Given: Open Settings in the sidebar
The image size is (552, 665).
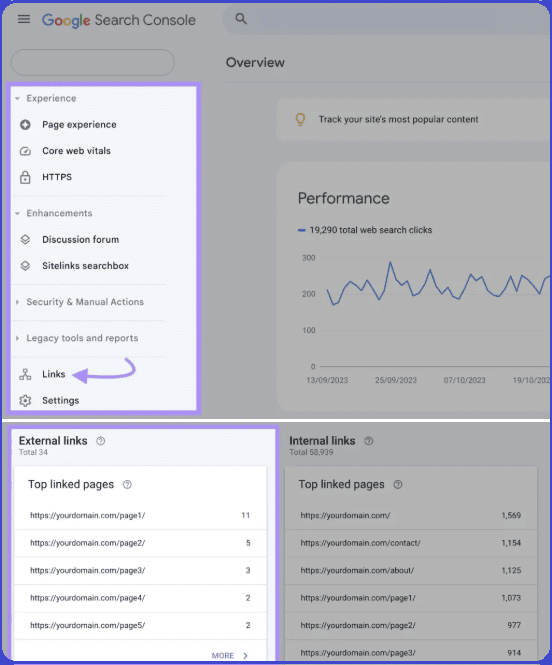Looking at the screenshot, I should 61,401.
